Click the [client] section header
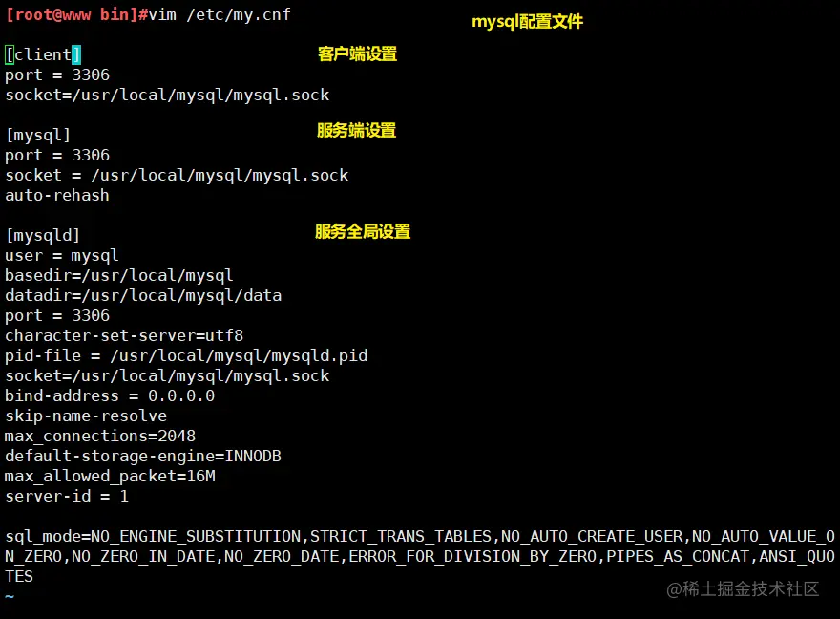Screen dimensions: 840x619 [38, 54]
